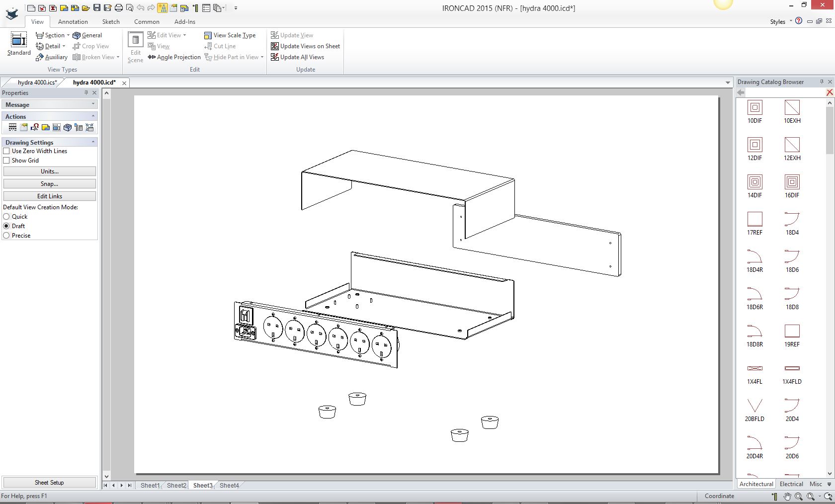Click the View Scale Type icon
The height and width of the screenshot is (504, 835).
pos(208,35)
